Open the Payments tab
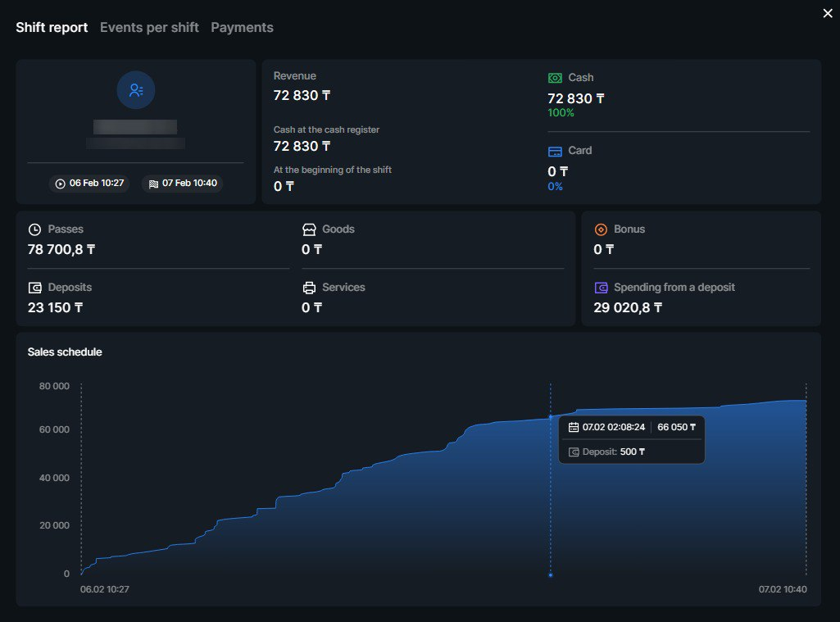The height and width of the screenshot is (622, 840). pyautogui.click(x=242, y=27)
